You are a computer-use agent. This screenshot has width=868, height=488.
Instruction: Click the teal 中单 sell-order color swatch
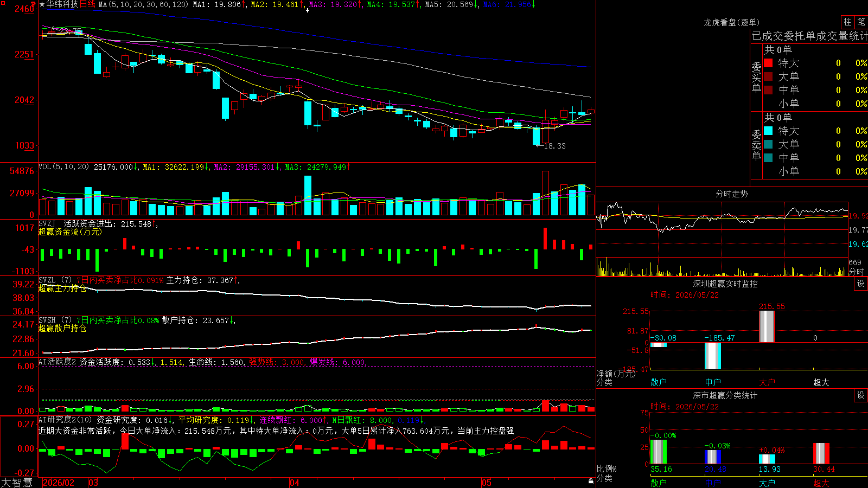tap(768, 158)
